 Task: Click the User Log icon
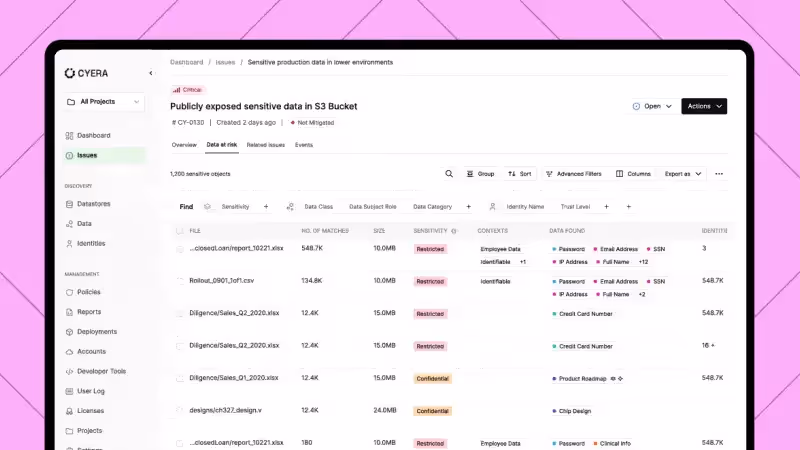(x=69, y=391)
